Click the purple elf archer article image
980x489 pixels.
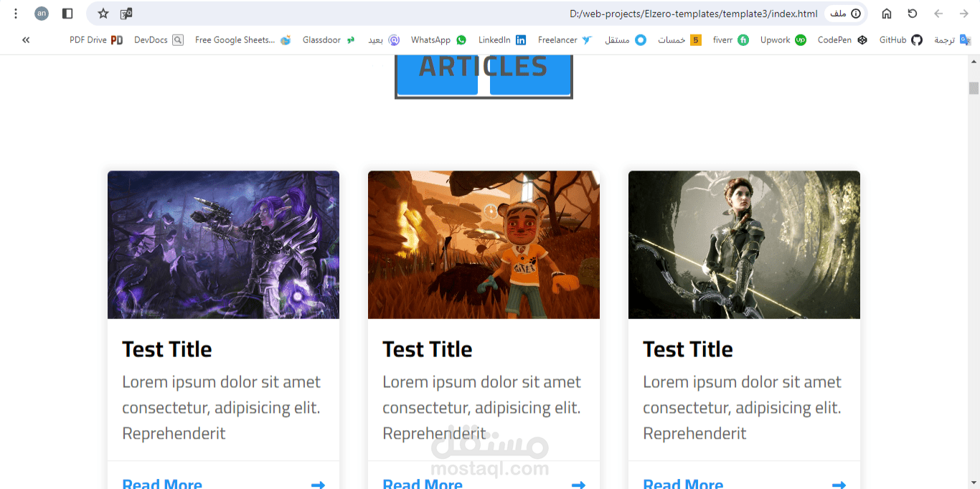click(x=223, y=244)
